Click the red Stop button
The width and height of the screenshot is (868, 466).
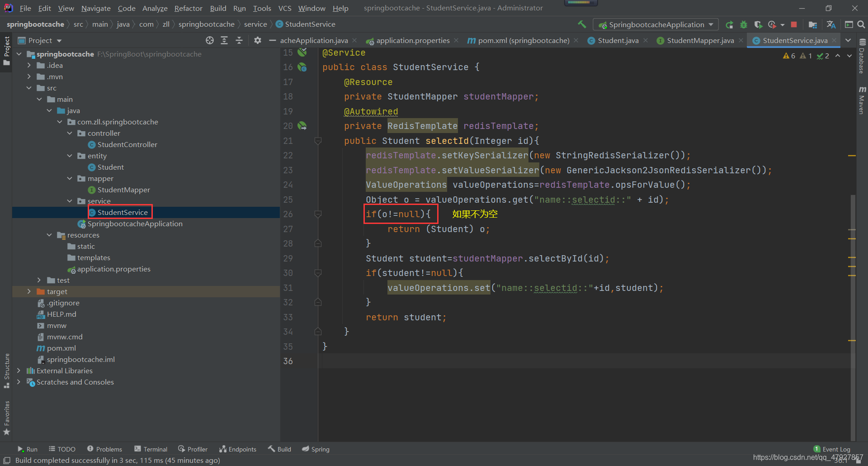click(x=794, y=24)
